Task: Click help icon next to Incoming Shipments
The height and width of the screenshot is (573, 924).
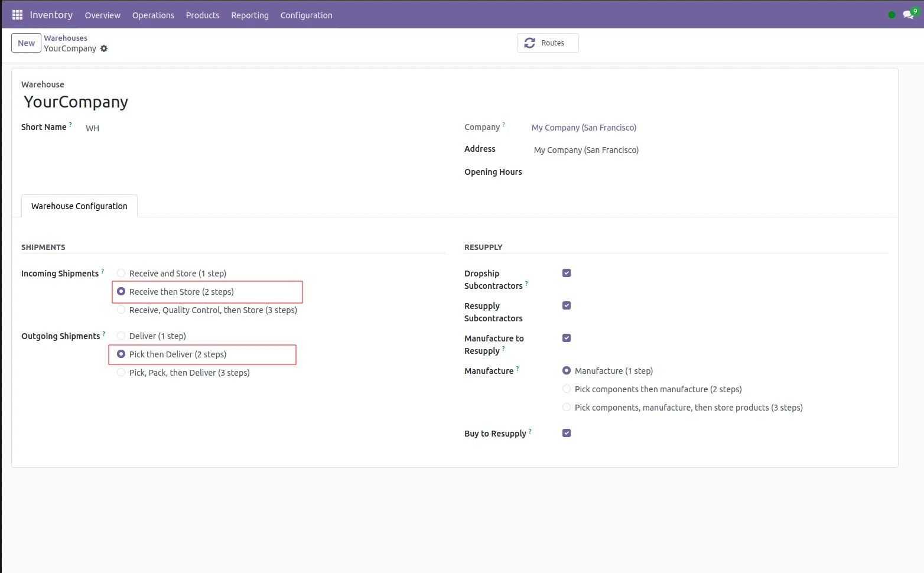Action: tap(103, 271)
